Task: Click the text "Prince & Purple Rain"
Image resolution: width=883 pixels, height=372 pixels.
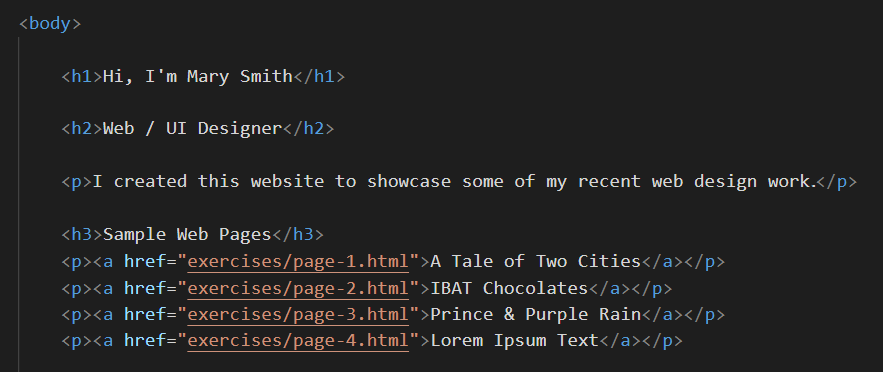Action: click(x=536, y=314)
